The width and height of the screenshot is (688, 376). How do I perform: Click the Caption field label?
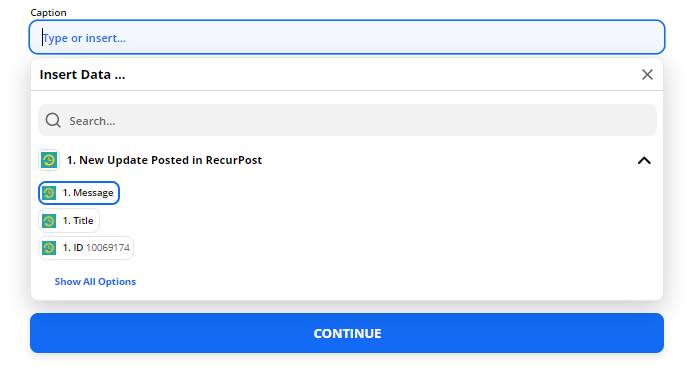[x=48, y=13]
